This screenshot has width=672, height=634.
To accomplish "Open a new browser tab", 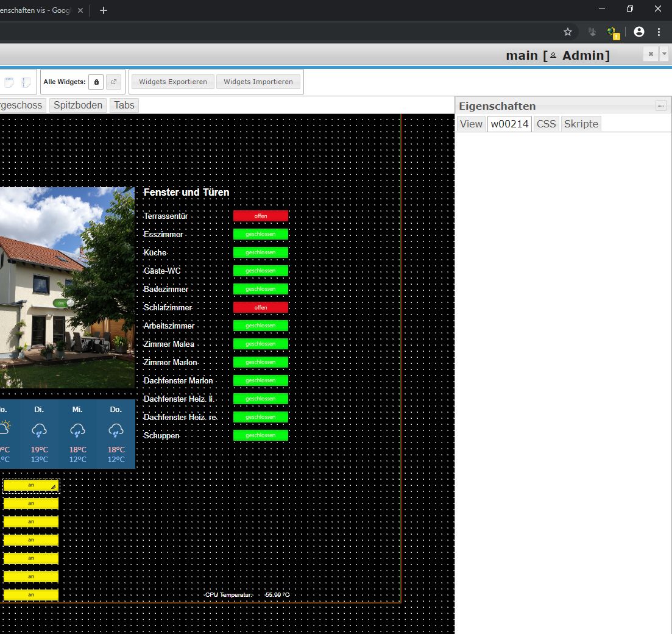I will (104, 10).
